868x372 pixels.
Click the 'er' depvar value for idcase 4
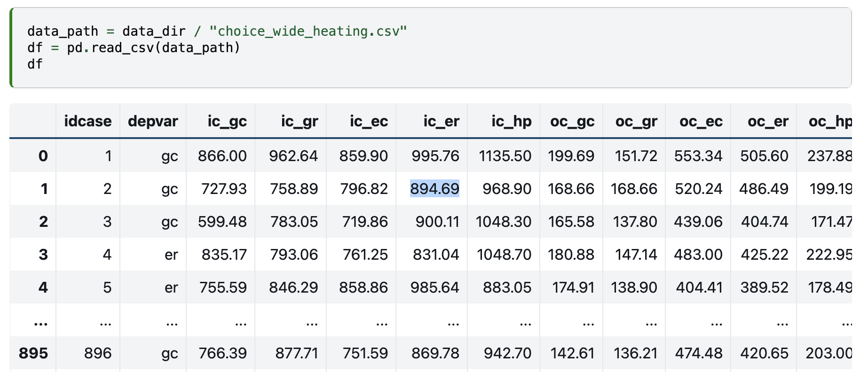pos(171,255)
